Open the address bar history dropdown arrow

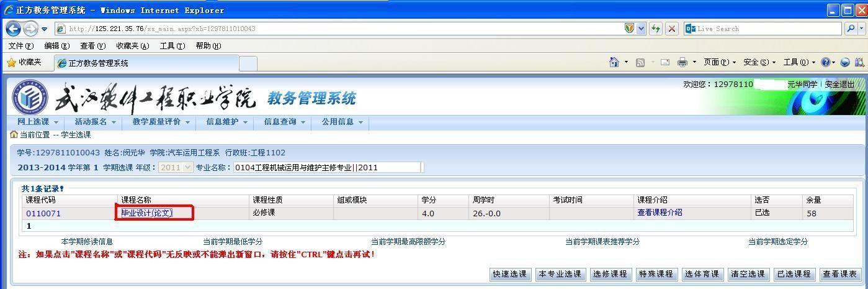[641, 29]
